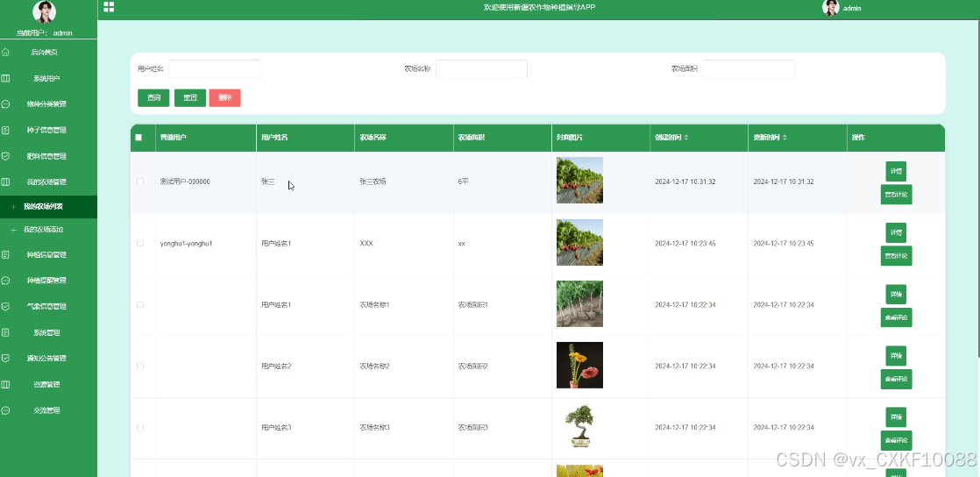Click the 系统管理 sidebar icon
Screen dimensions: 980x477
coord(5,332)
